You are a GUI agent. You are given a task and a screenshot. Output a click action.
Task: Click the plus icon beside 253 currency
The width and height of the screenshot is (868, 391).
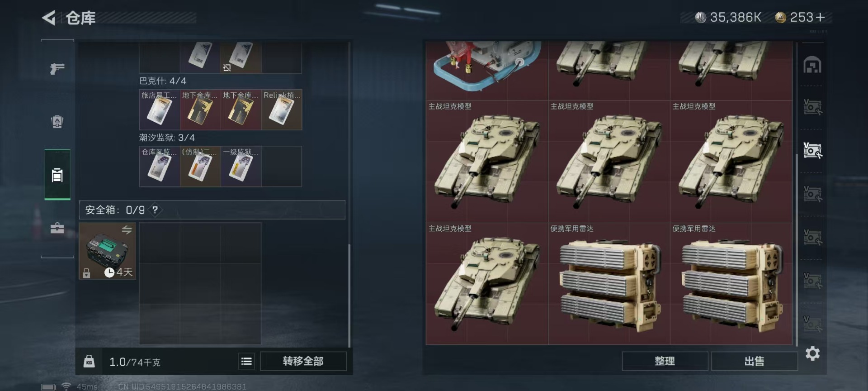(820, 17)
